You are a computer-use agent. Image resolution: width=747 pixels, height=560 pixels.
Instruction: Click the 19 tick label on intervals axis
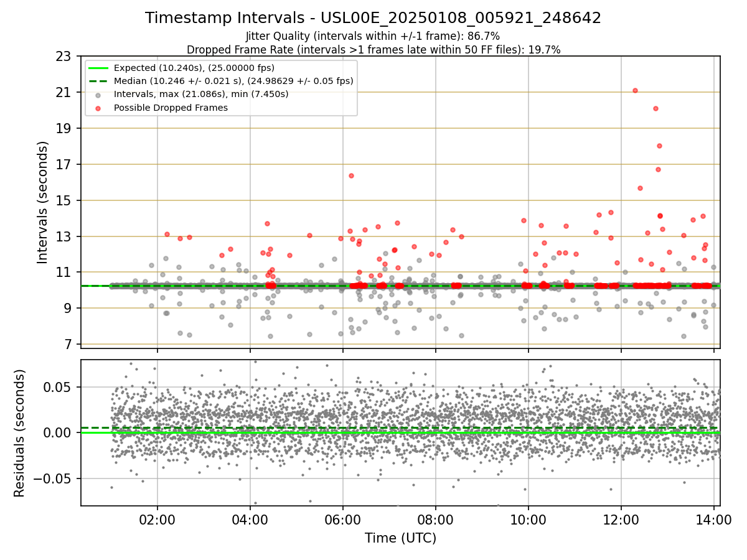click(x=65, y=129)
